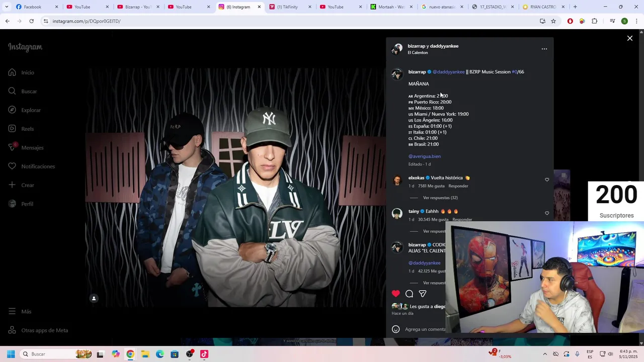View 7581 Me gusta on elxokas comment

431,186
